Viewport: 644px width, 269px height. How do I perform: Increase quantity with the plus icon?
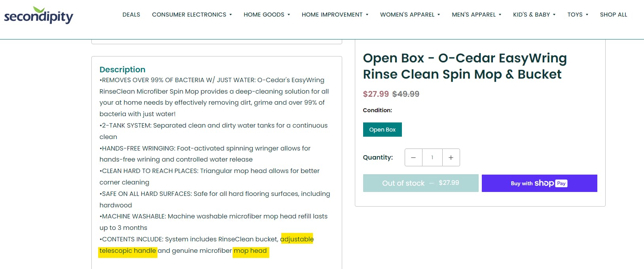point(451,158)
